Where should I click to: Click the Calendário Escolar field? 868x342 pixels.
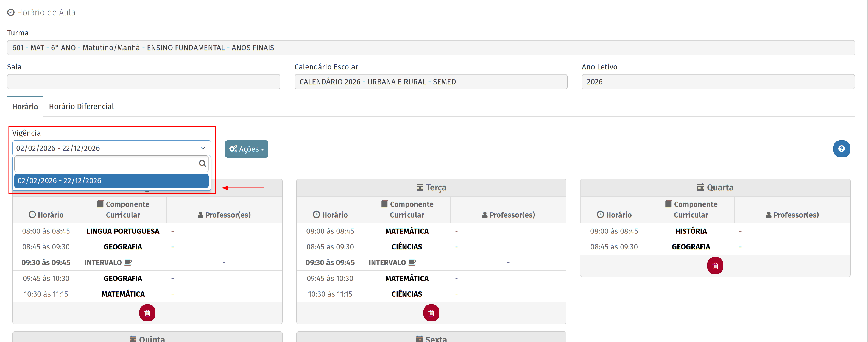[430, 82]
